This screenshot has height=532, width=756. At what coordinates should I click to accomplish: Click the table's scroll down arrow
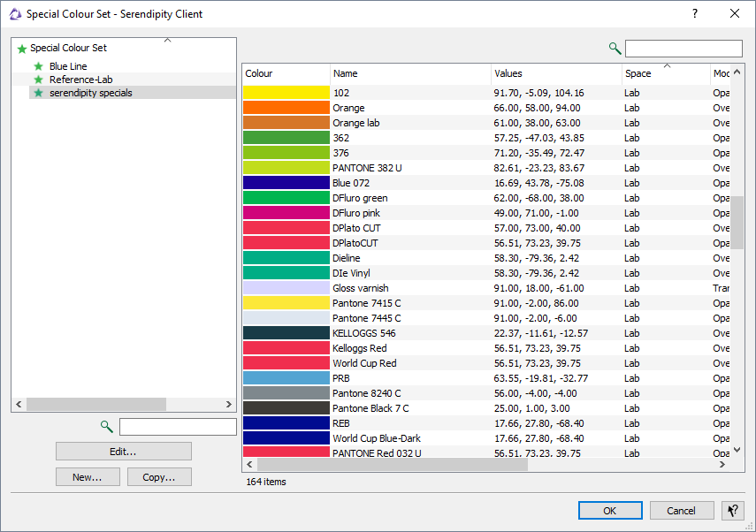737,450
